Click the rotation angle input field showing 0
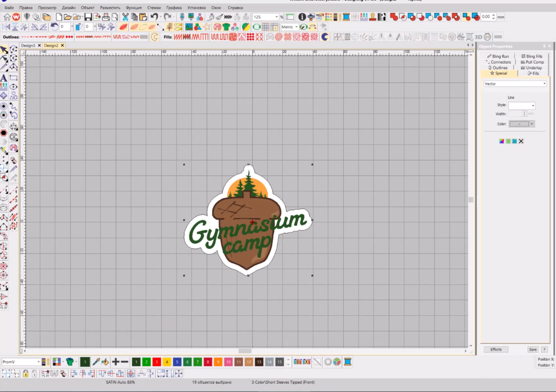 tap(65, 27)
